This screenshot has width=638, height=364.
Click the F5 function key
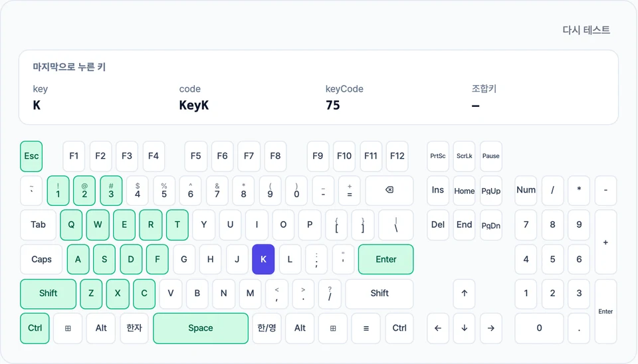click(x=195, y=156)
